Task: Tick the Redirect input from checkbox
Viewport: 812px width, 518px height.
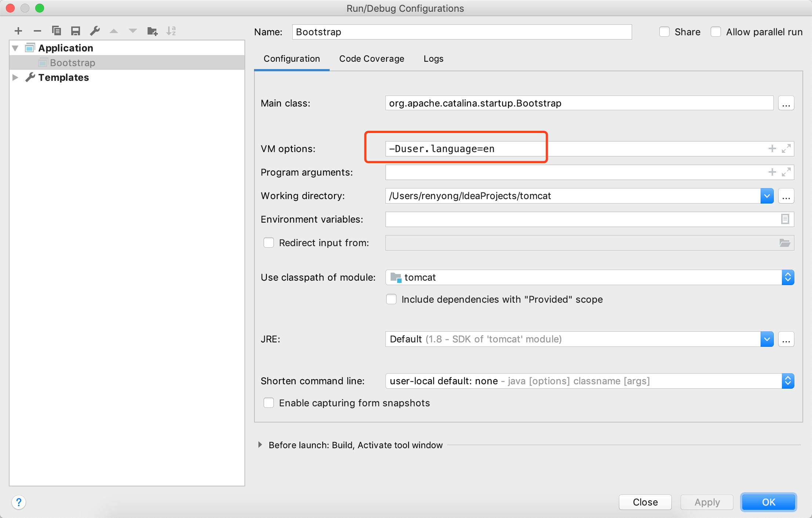Action: point(269,243)
